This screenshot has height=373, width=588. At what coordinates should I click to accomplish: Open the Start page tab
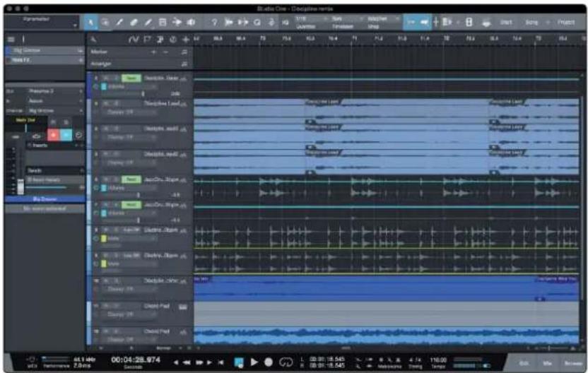(x=506, y=23)
